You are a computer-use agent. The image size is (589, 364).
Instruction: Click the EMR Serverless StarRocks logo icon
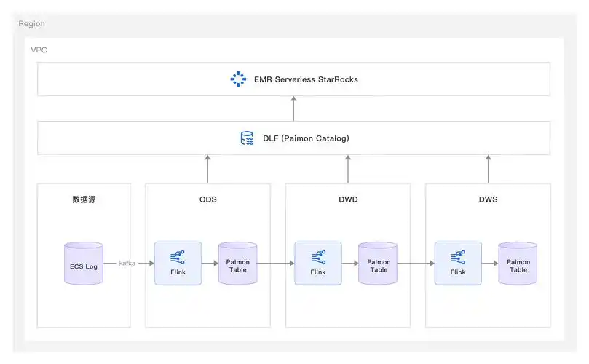239,79
